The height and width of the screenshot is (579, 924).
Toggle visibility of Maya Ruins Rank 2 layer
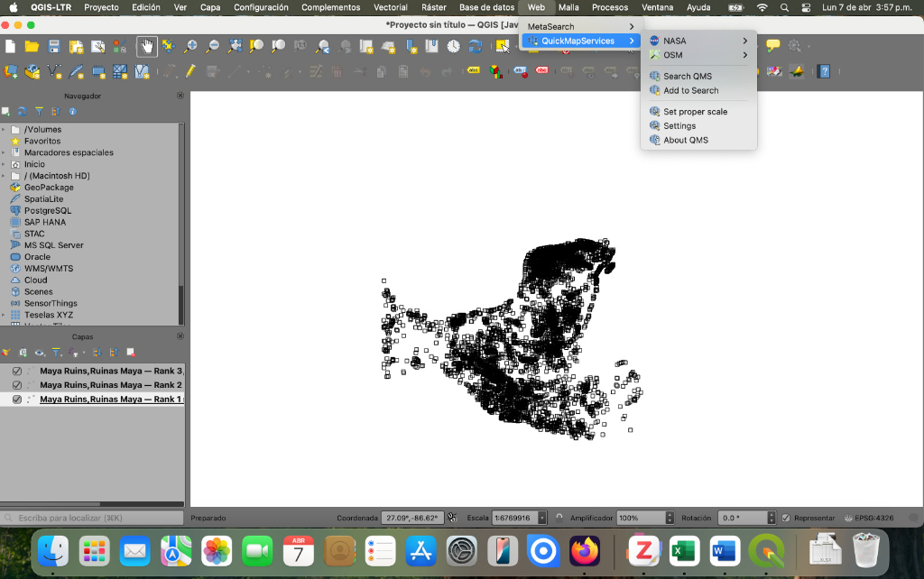coord(17,385)
